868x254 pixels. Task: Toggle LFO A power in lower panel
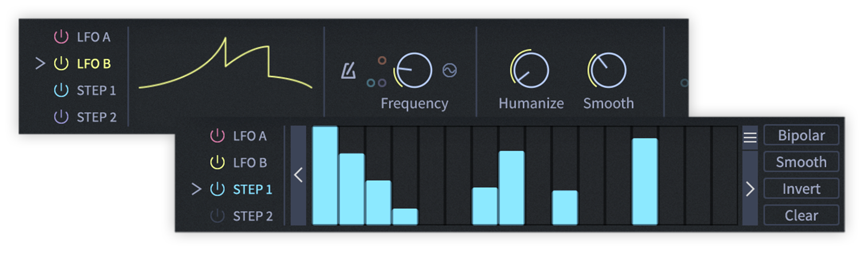[217, 136]
